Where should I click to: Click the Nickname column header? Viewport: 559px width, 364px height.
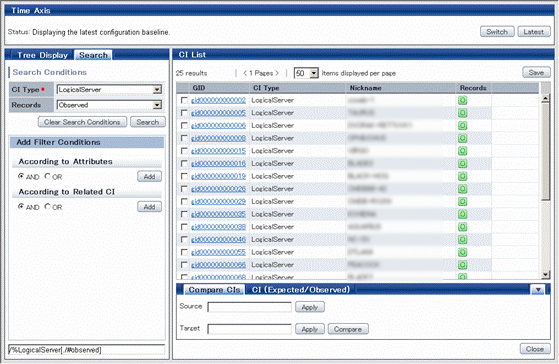pos(401,88)
